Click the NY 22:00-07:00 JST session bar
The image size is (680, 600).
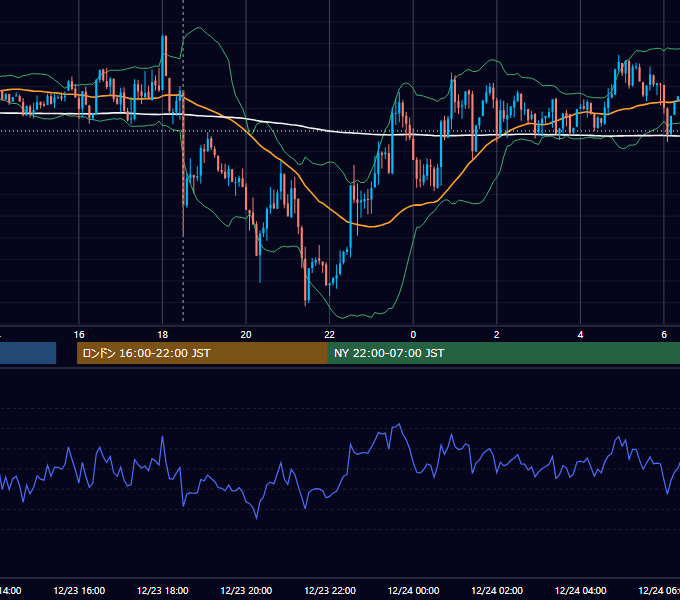pos(503,353)
